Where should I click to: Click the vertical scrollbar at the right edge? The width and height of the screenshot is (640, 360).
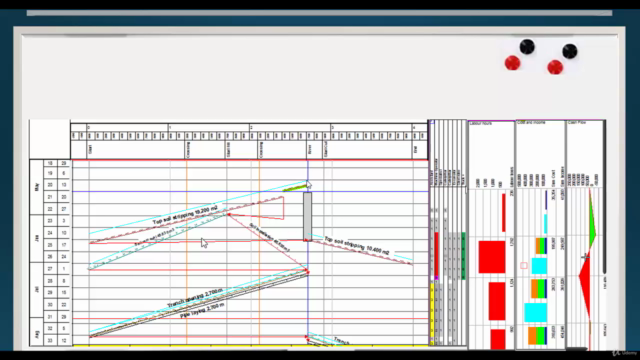tap(605, 196)
